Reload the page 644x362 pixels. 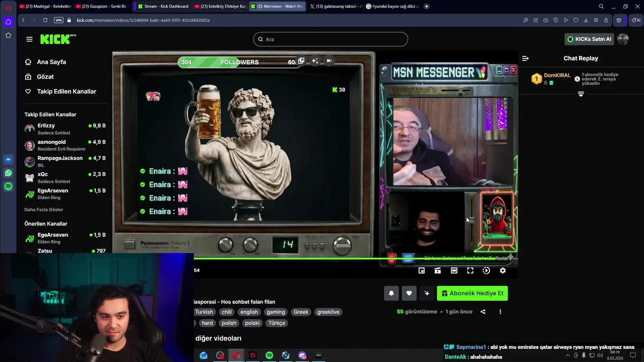click(x=45, y=20)
